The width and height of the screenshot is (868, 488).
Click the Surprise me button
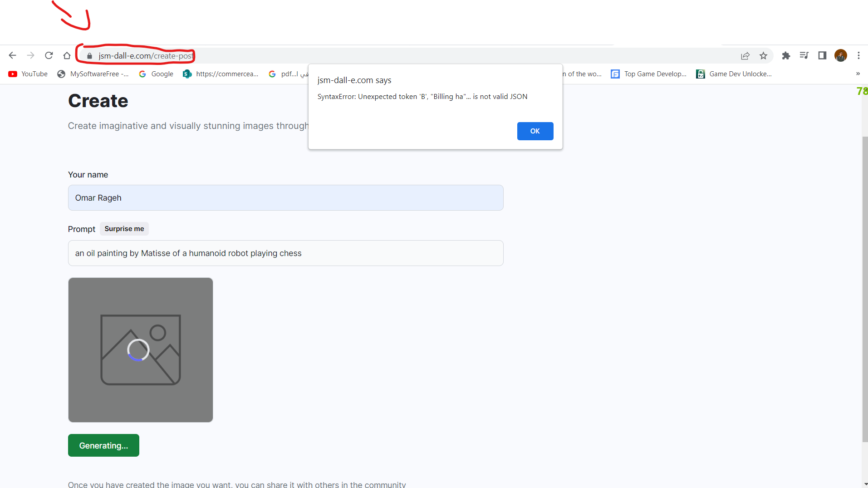(124, 229)
